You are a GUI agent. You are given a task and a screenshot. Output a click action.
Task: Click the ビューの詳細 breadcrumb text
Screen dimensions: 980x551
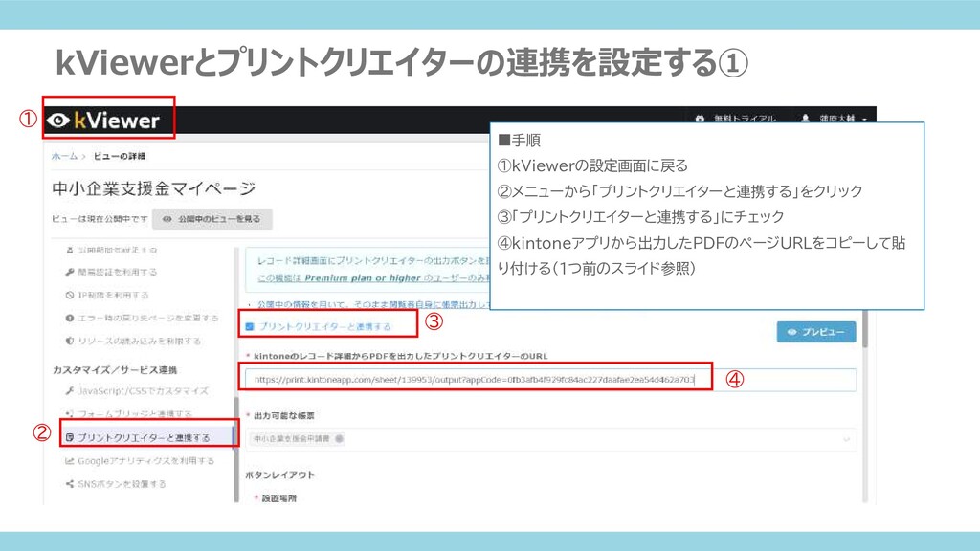pyautogui.click(x=120, y=156)
